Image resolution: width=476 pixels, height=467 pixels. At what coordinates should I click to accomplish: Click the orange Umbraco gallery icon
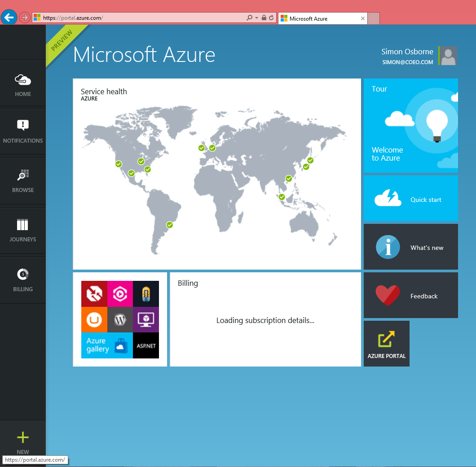tap(94, 319)
